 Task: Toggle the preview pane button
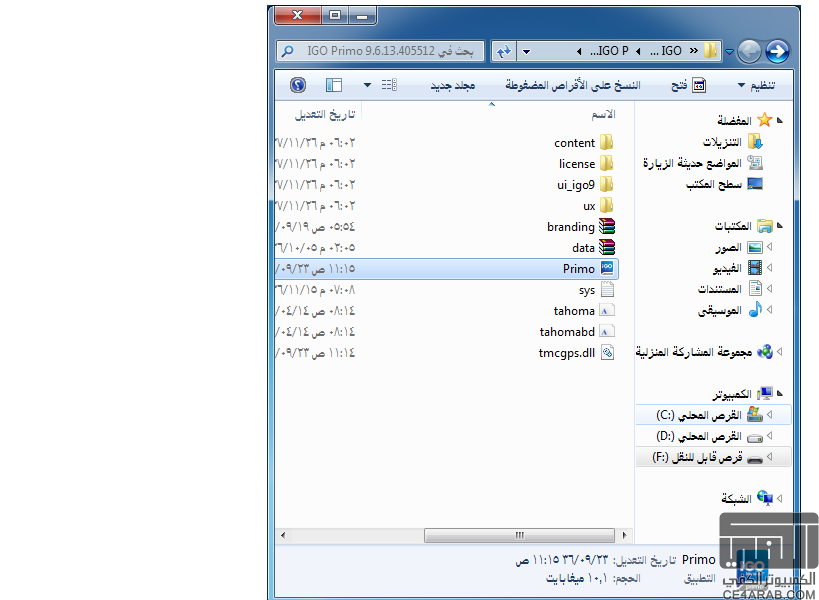[x=333, y=85]
